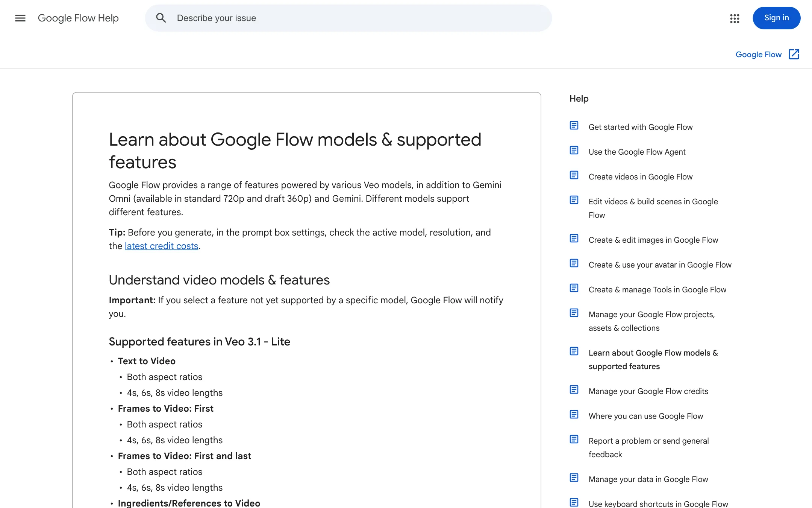Image resolution: width=812 pixels, height=508 pixels.
Task: Select current article Learn about Google Flow models
Action: pos(653,360)
